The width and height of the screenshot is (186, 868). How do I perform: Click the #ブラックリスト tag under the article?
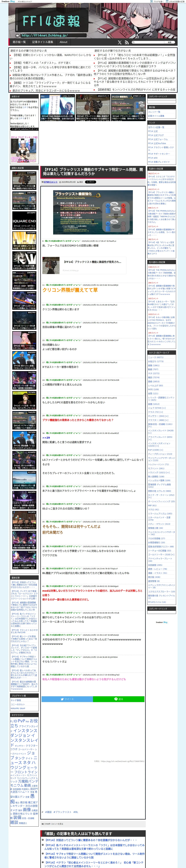coord(62,812)
